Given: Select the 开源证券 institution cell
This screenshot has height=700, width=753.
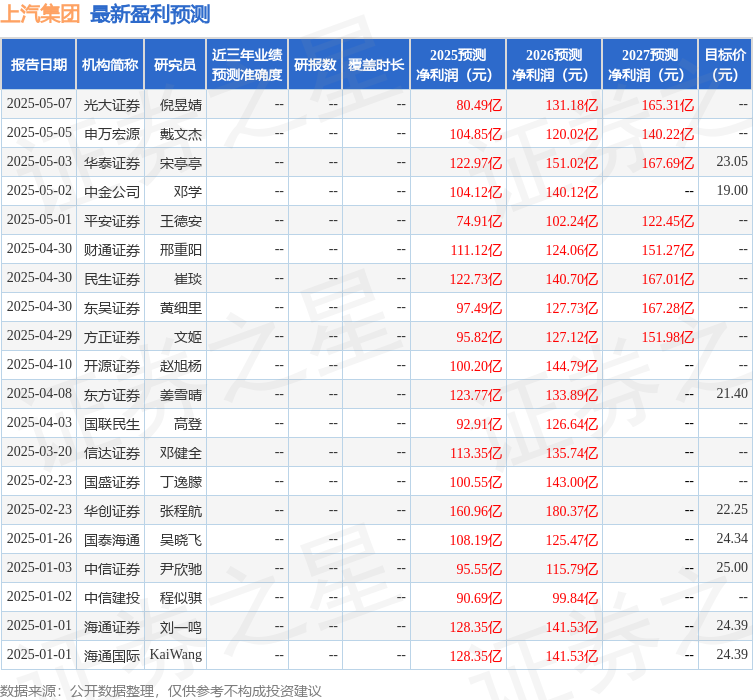Looking at the screenshot, I should 112,366.
